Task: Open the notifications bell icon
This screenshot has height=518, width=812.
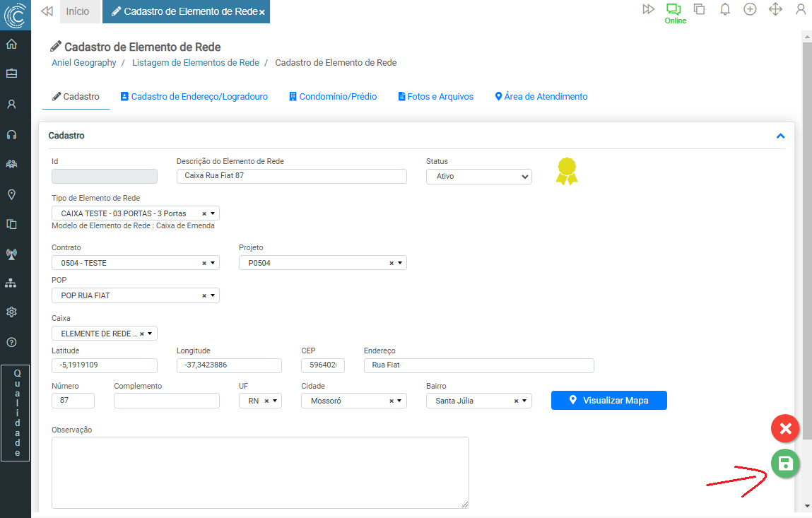Action: pos(724,10)
